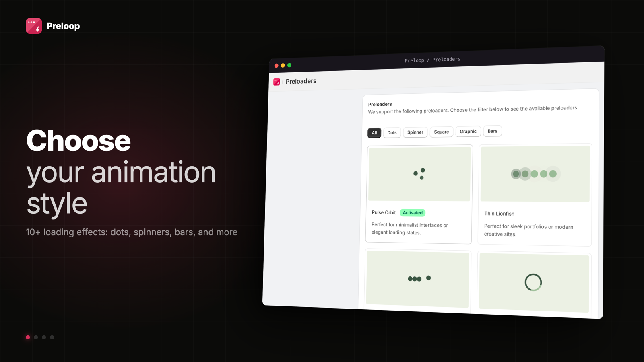The image size is (644, 362).
Task: Open the Bars filter tab
Action: click(492, 131)
